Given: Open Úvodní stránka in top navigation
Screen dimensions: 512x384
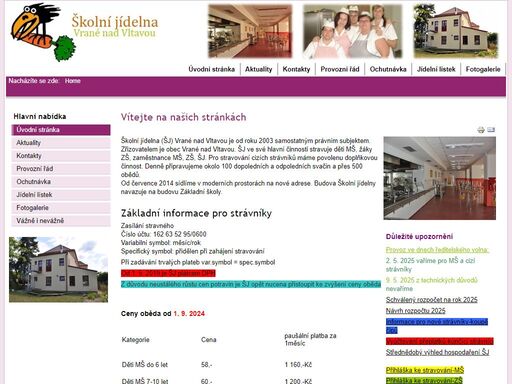Looking at the screenshot, I should (212, 69).
